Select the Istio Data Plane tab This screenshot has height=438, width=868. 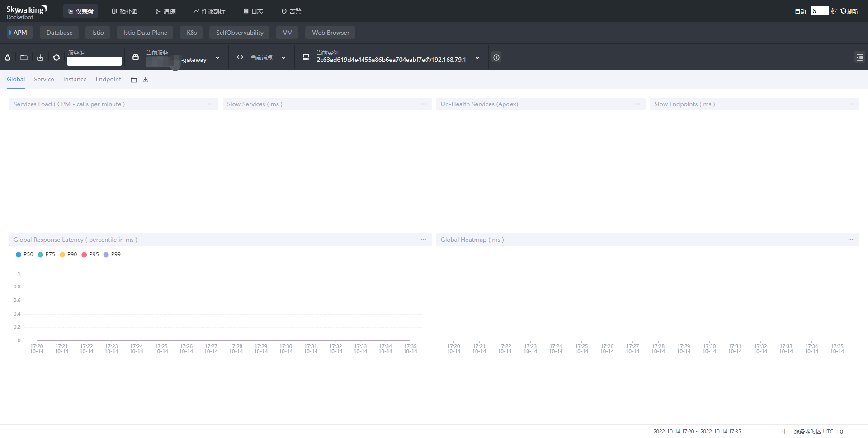coord(145,33)
